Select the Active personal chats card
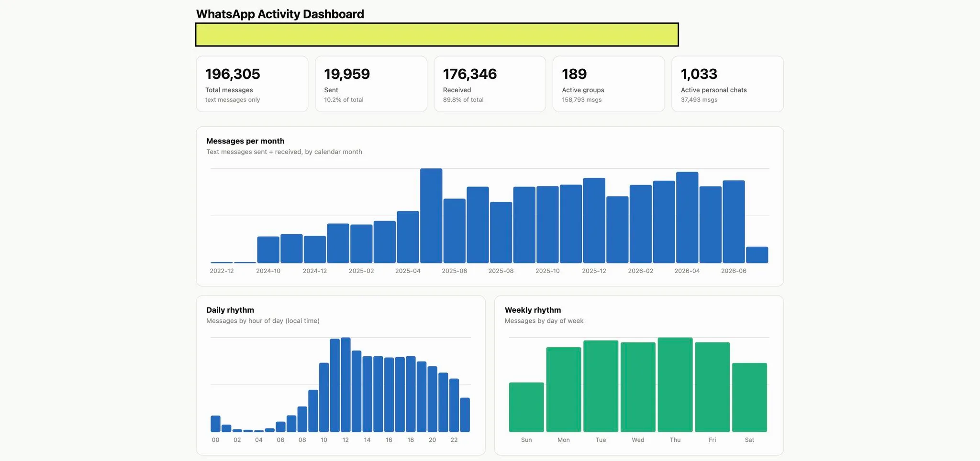Viewport: 980px width, 461px height. [728, 84]
